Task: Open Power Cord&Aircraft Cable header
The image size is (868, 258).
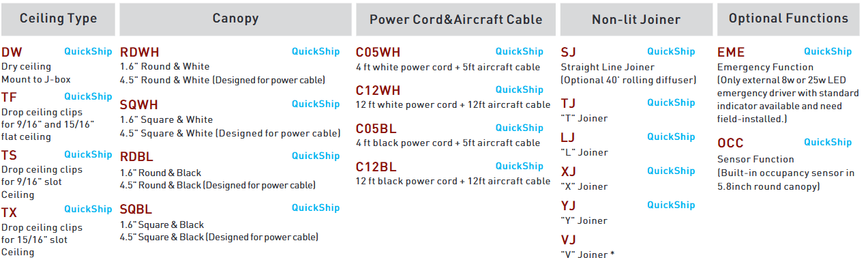Action: (455, 19)
